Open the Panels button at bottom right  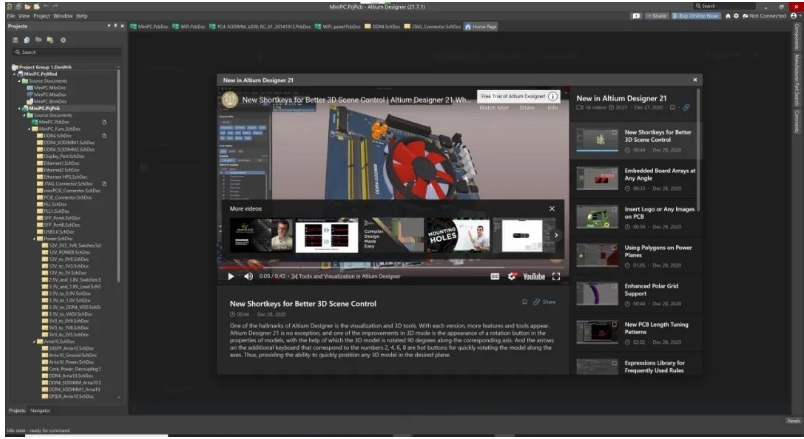click(x=793, y=421)
